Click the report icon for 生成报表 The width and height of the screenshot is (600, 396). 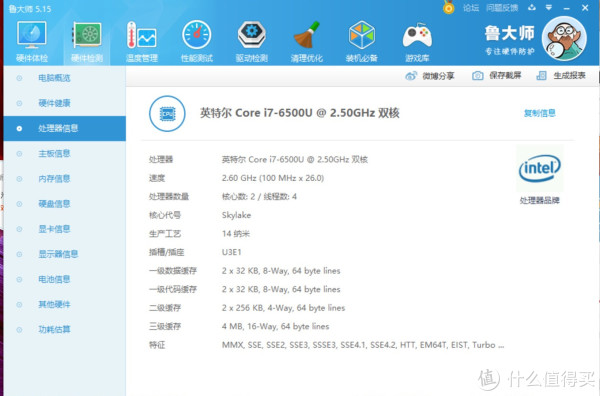tap(541, 76)
